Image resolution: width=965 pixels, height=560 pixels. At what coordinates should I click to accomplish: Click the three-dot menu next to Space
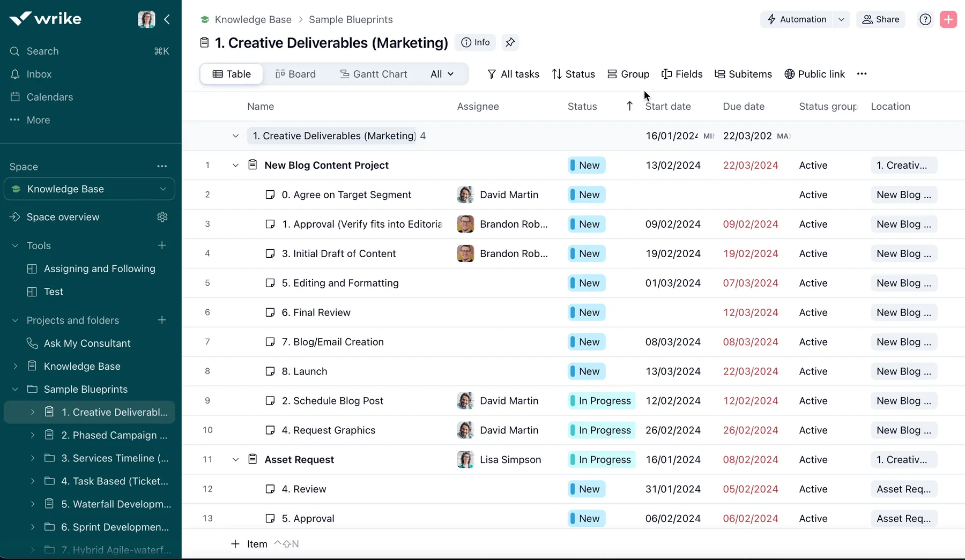tap(162, 167)
